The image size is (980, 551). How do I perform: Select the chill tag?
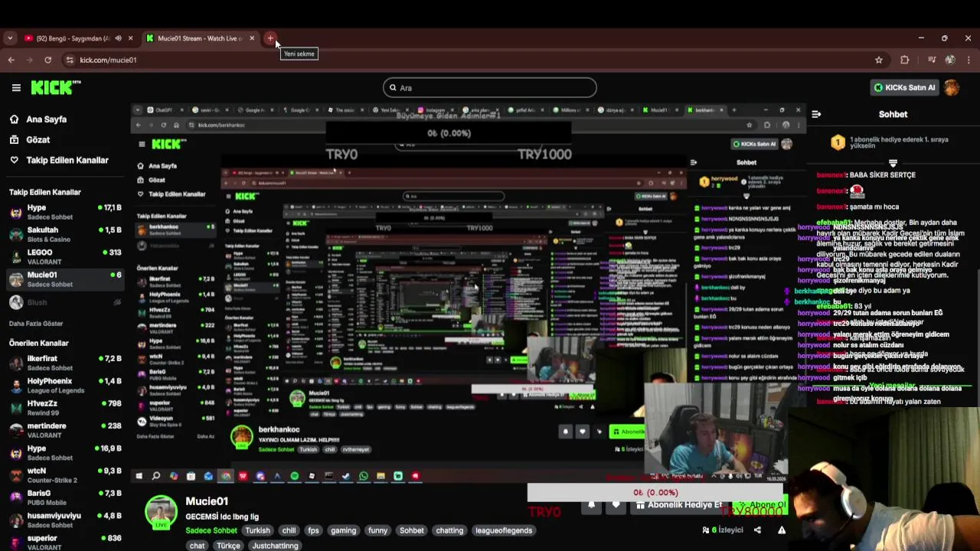(289, 530)
